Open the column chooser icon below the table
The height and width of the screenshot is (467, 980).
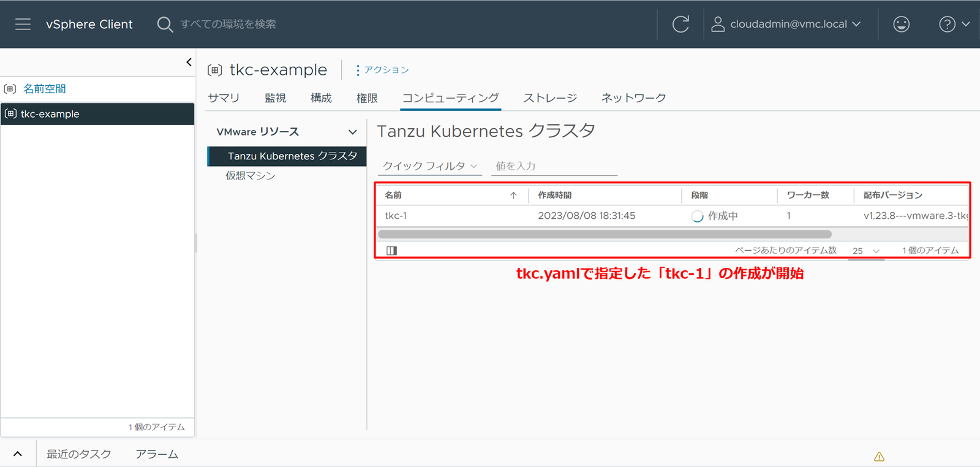coord(392,250)
